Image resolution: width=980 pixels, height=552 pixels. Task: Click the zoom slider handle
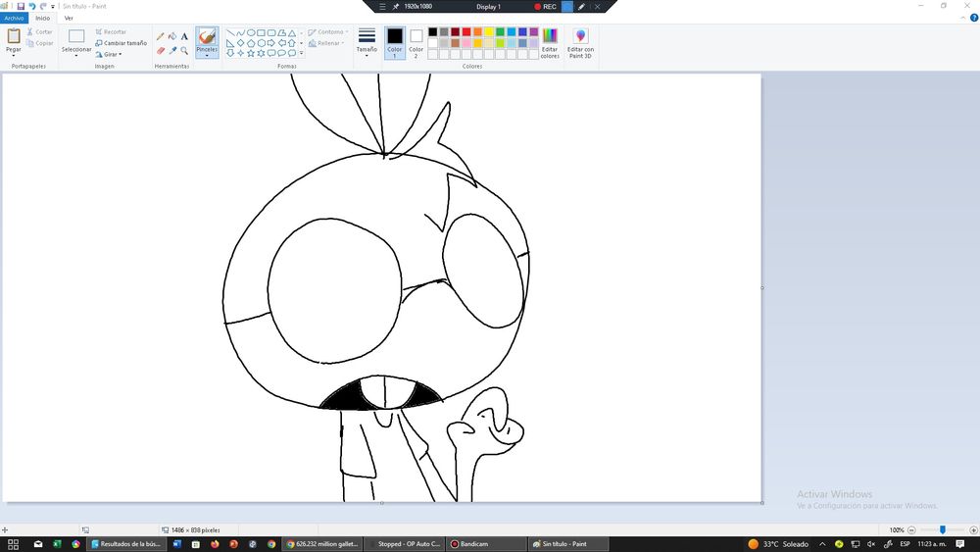click(943, 530)
